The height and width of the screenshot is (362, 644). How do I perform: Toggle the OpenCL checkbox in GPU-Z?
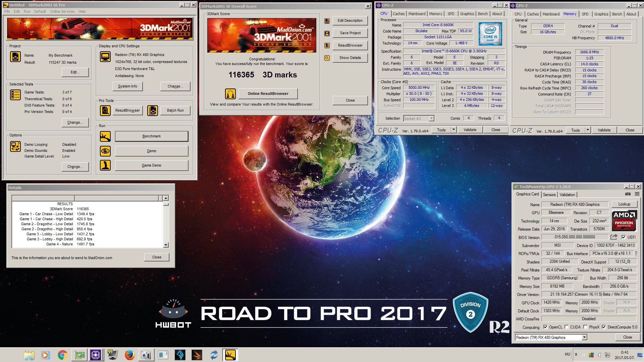point(545,327)
